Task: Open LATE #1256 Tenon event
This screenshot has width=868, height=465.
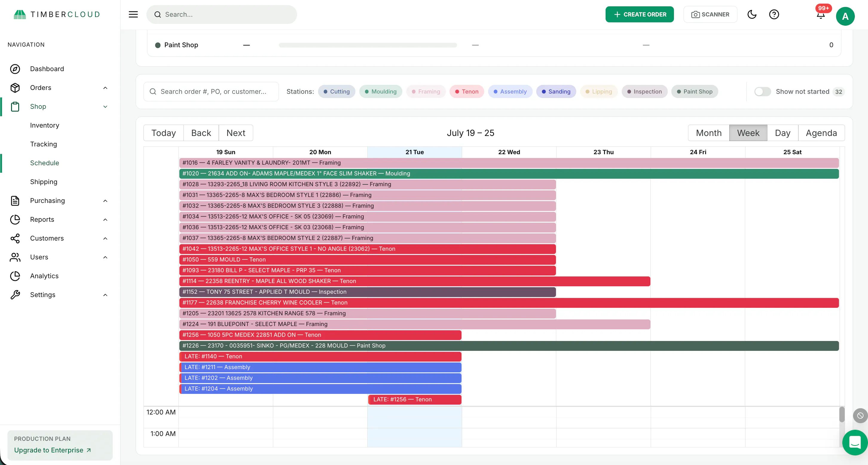Action: tap(415, 400)
